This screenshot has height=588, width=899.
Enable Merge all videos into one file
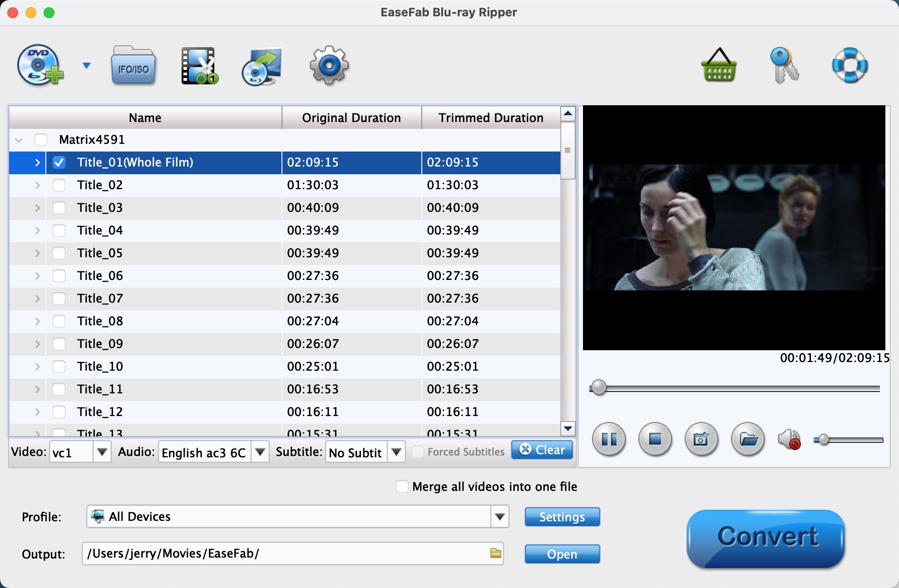[402, 486]
